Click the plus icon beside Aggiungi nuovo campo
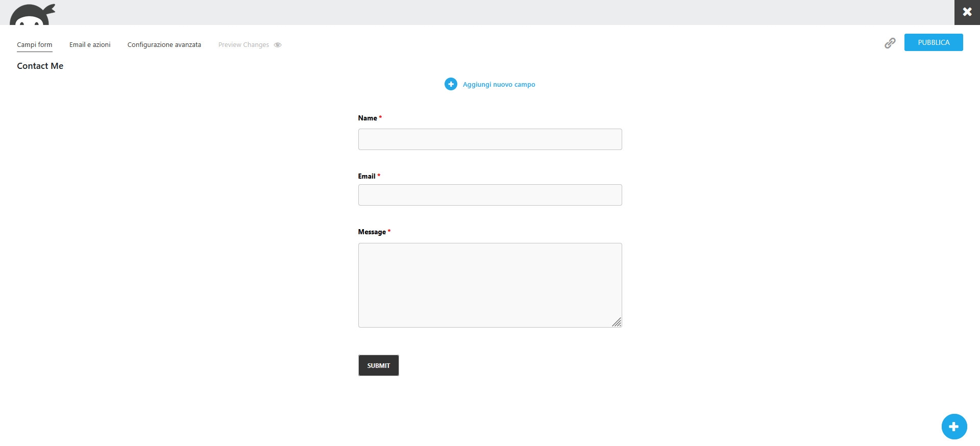Image resolution: width=980 pixels, height=446 pixels. 451,84
